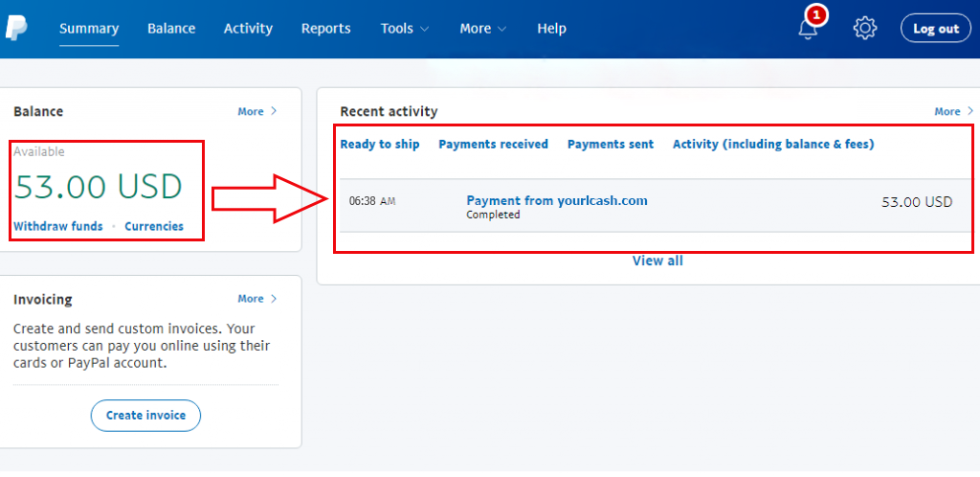Open the Currencies link
The image size is (980, 477).
click(x=154, y=226)
